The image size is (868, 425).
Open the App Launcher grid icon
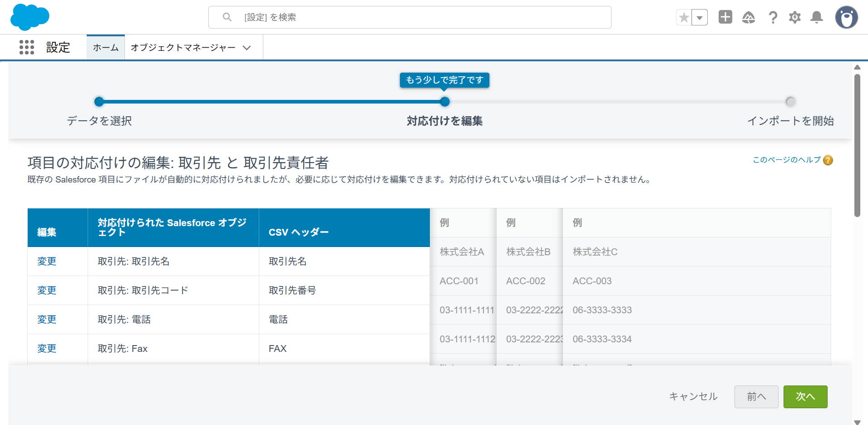click(27, 47)
